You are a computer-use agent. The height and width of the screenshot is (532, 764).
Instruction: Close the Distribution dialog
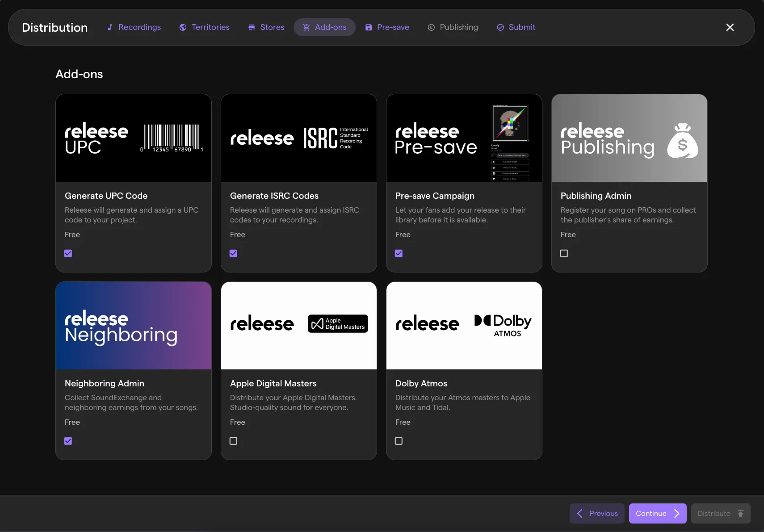730,27
